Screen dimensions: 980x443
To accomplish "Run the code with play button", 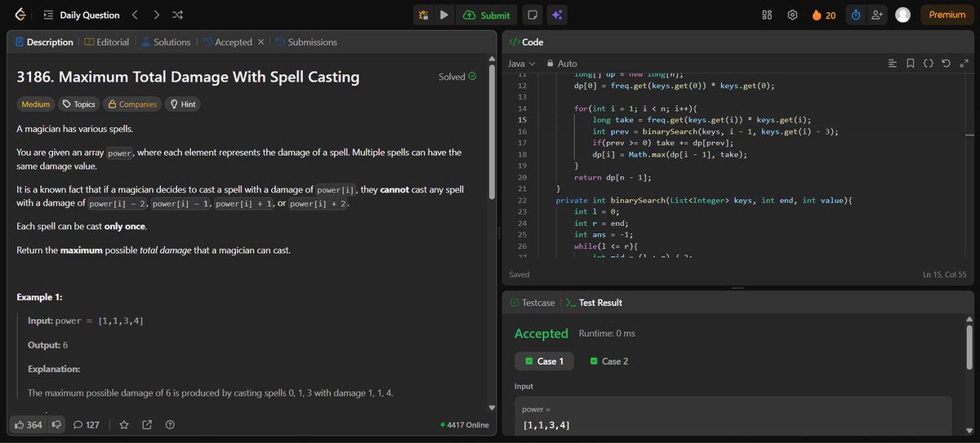I will coord(443,15).
